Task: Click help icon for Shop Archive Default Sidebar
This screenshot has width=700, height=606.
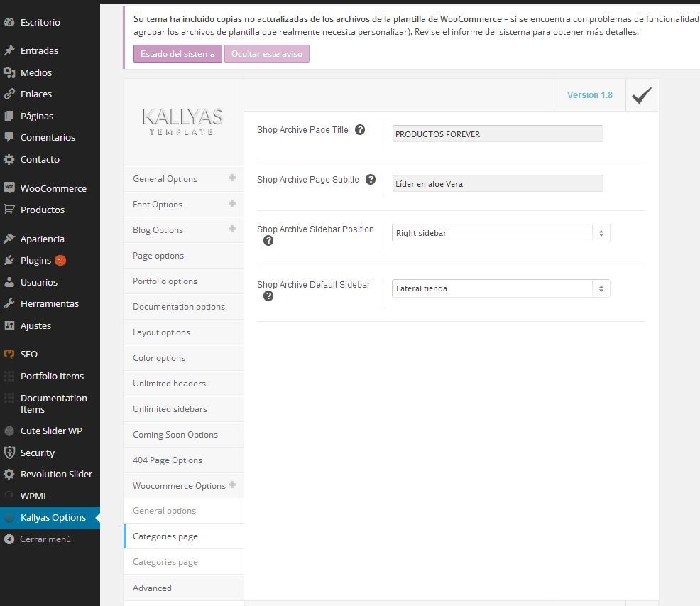Action: (268, 296)
